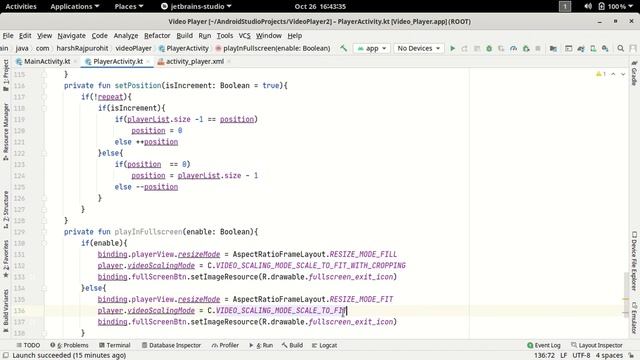
Task: Toggle the Structure tool window
Action: click(x=6, y=210)
